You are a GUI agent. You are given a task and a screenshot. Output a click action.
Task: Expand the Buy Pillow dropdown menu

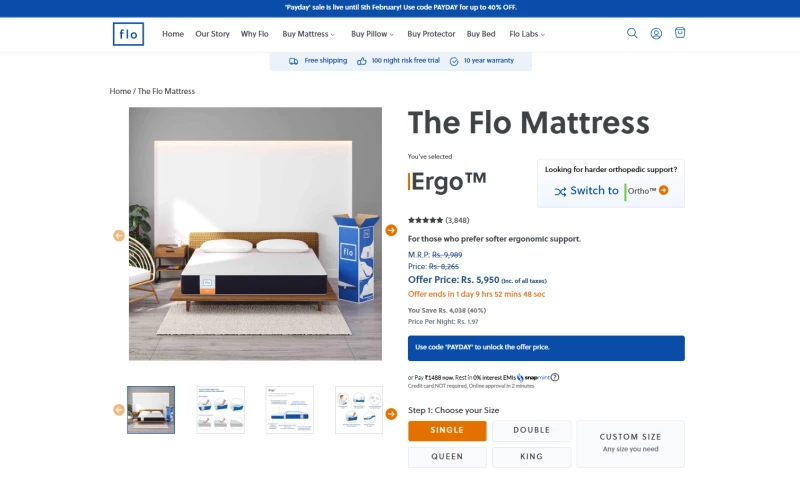point(372,34)
